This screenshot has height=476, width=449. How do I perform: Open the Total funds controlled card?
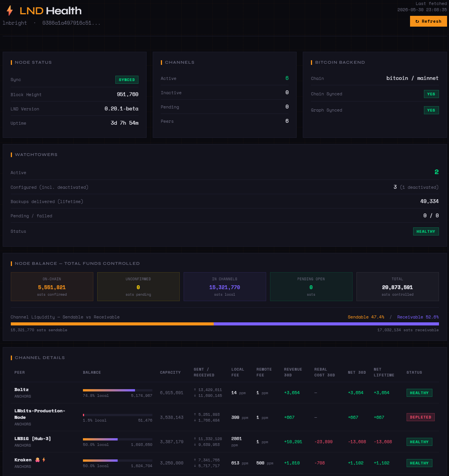398,286
